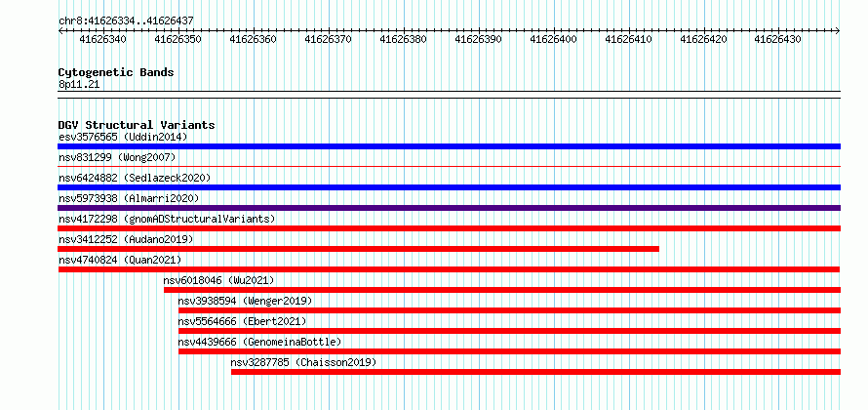
Task: Click ruler position 41626340
Action: [103, 39]
